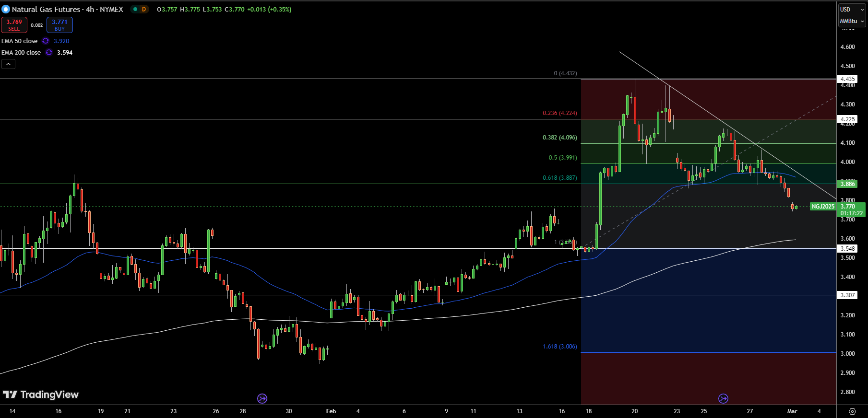The height and width of the screenshot is (418, 868).
Task: Select the EMA 200 close indicator legend
Action: 21,53
